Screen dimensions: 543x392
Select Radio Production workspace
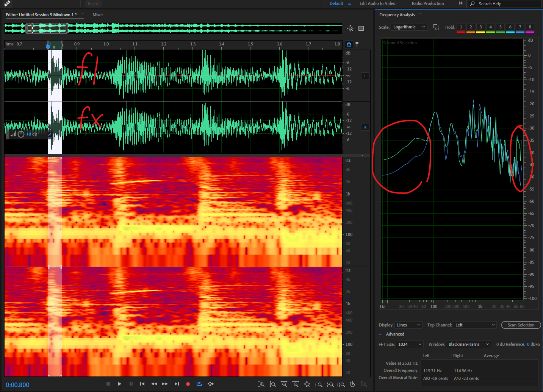point(427,3)
